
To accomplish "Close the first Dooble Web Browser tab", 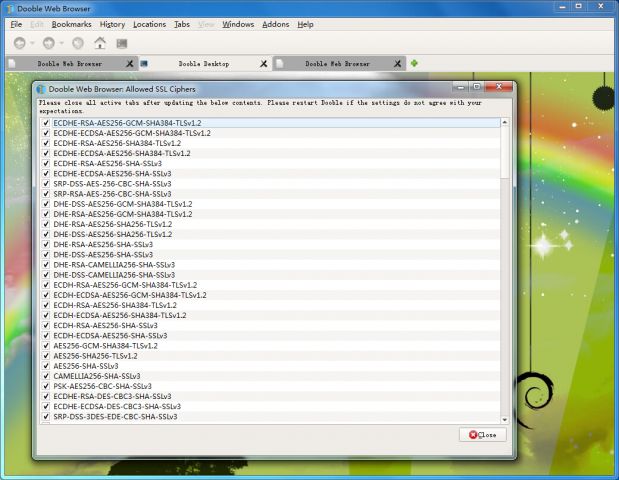I will [128, 64].
